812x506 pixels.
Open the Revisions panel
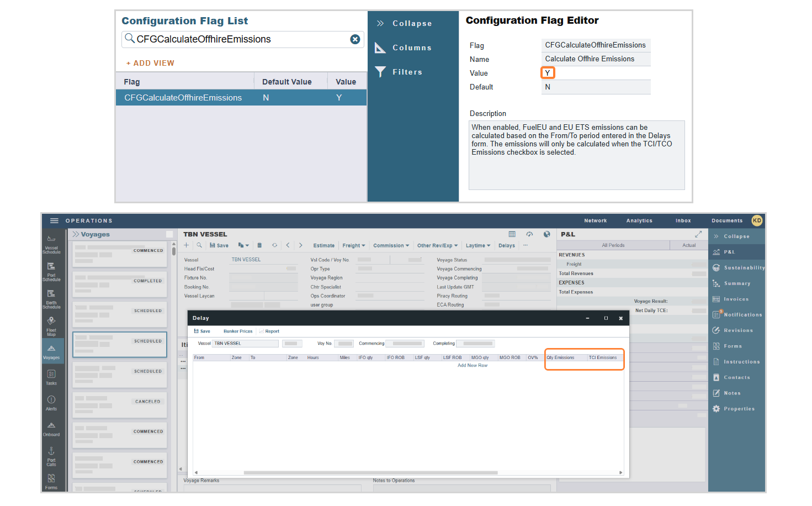tap(737, 330)
